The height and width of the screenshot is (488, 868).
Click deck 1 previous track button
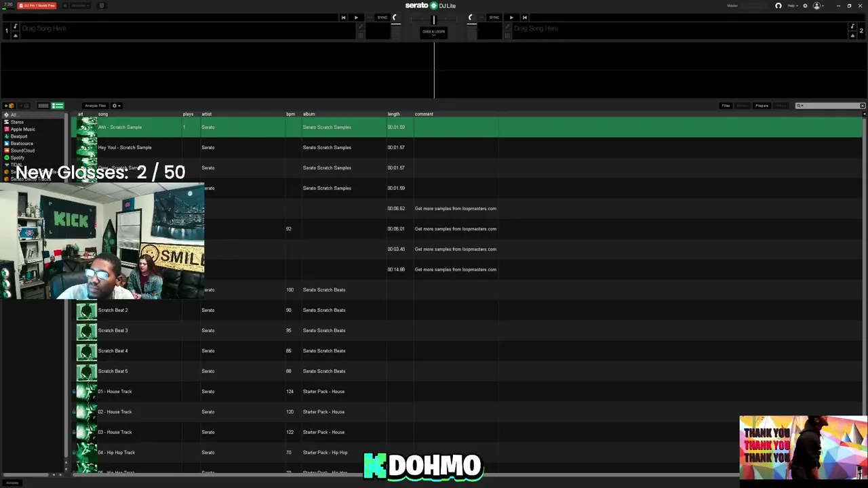coord(344,18)
